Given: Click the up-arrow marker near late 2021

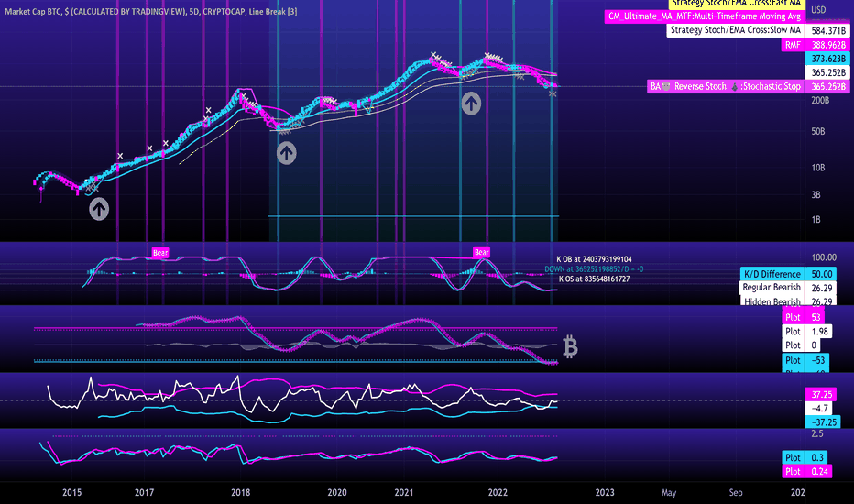Looking at the screenshot, I should pos(471,104).
